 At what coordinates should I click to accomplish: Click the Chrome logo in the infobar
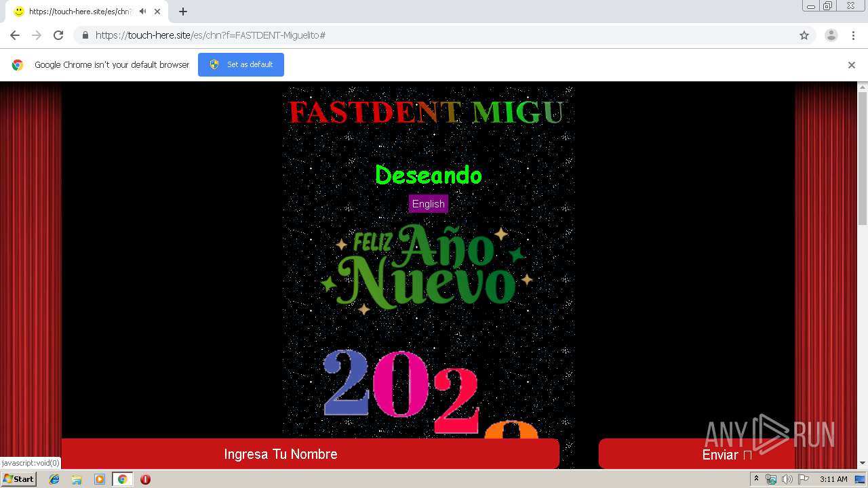[18, 65]
